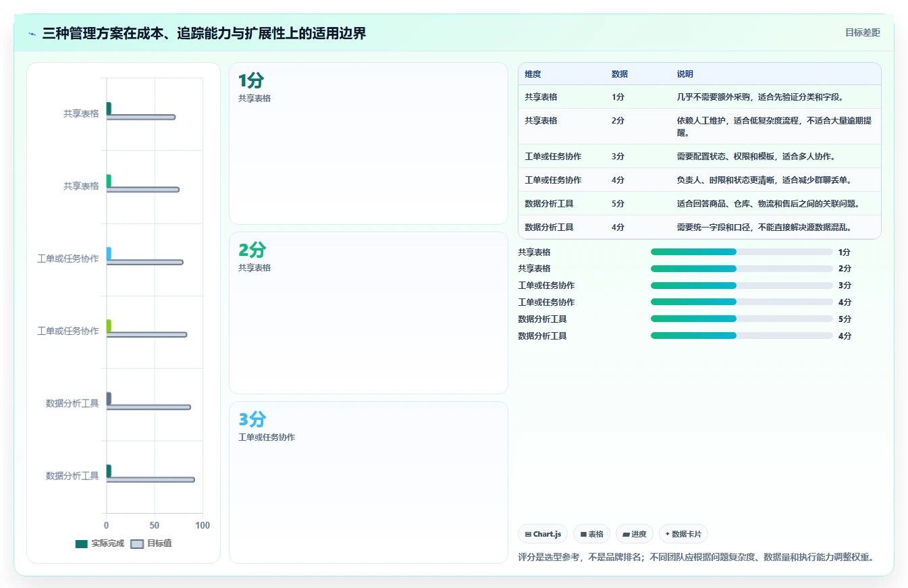Click the page title 三种管理方案在成本、追踪能力与扩展性上的适用边界

[x=204, y=34]
